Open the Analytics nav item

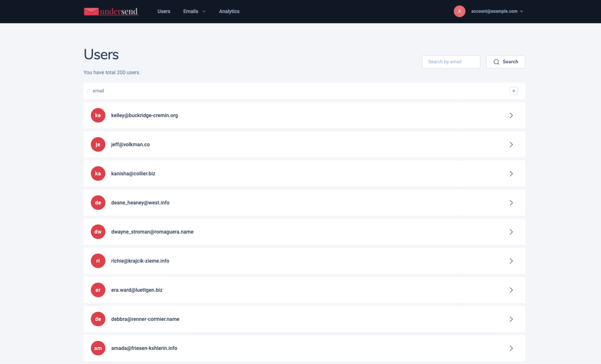coord(229,11)
